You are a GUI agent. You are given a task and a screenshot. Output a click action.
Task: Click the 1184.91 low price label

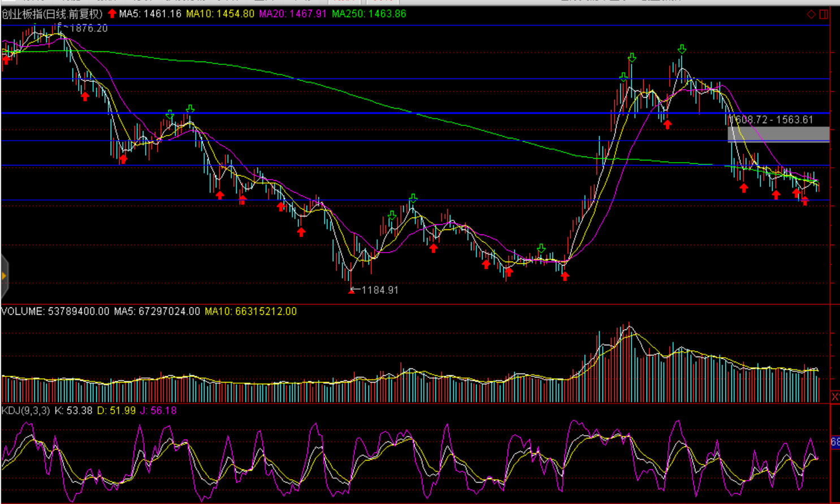tap(380, 290)
